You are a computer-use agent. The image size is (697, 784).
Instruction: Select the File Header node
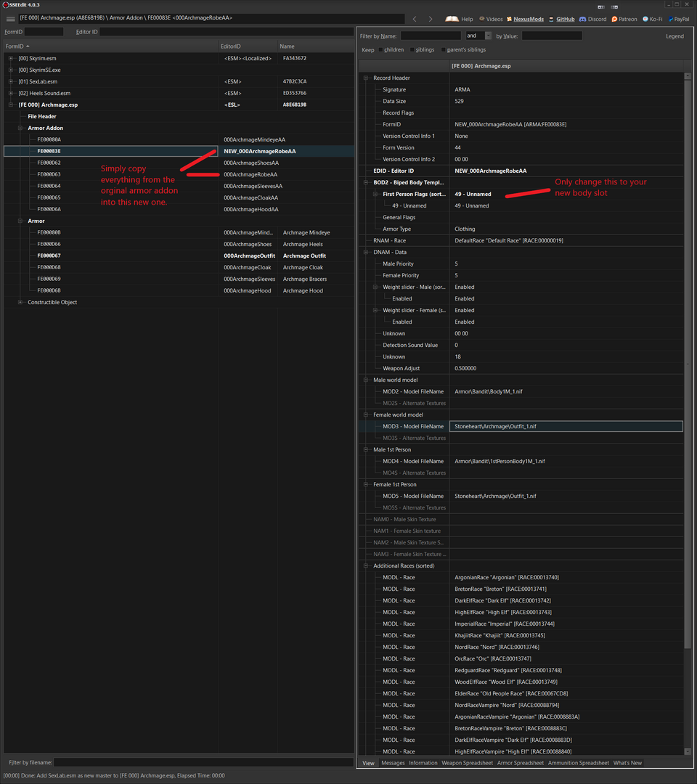point(42,116)
